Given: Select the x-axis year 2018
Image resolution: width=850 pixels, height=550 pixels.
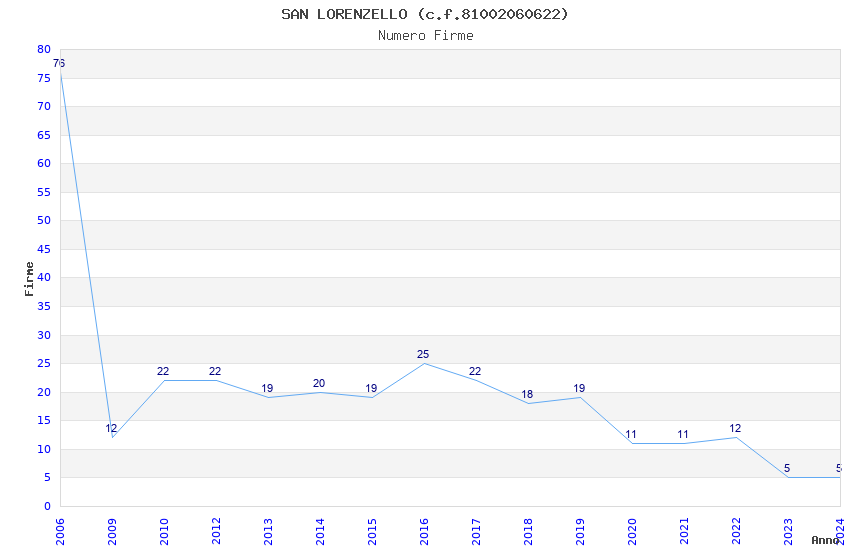Looking at the screenshot, I should click(x=529, y=532).
